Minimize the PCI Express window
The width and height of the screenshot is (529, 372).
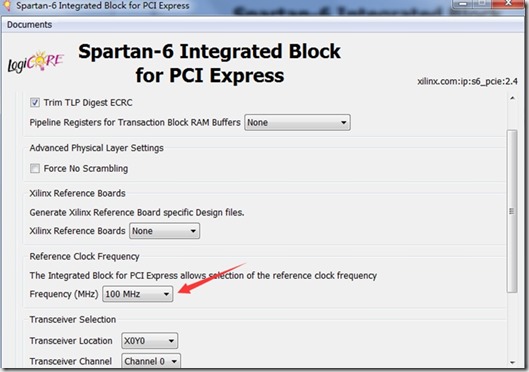click(463, 4)
